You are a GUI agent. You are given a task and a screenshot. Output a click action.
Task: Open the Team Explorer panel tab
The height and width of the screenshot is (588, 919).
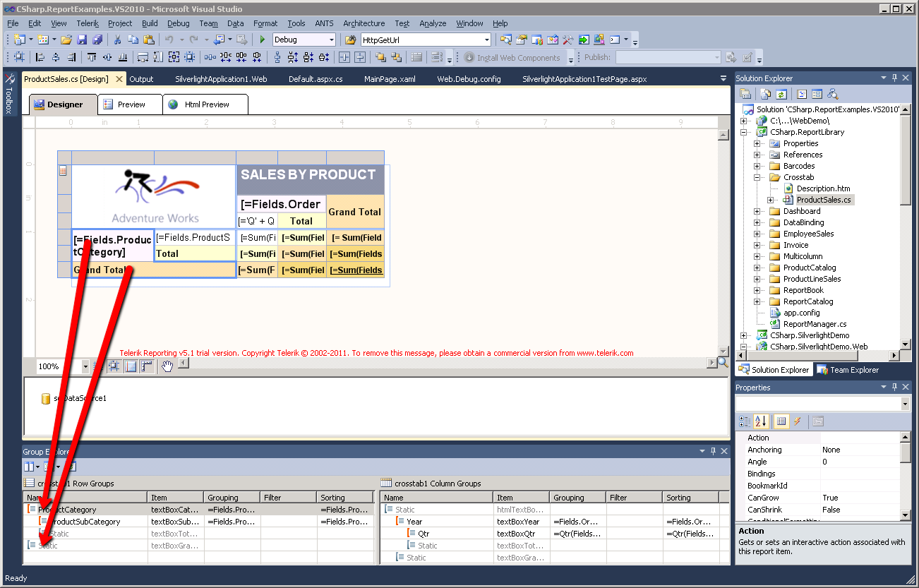pyautogui.click(x=848, y=370)
